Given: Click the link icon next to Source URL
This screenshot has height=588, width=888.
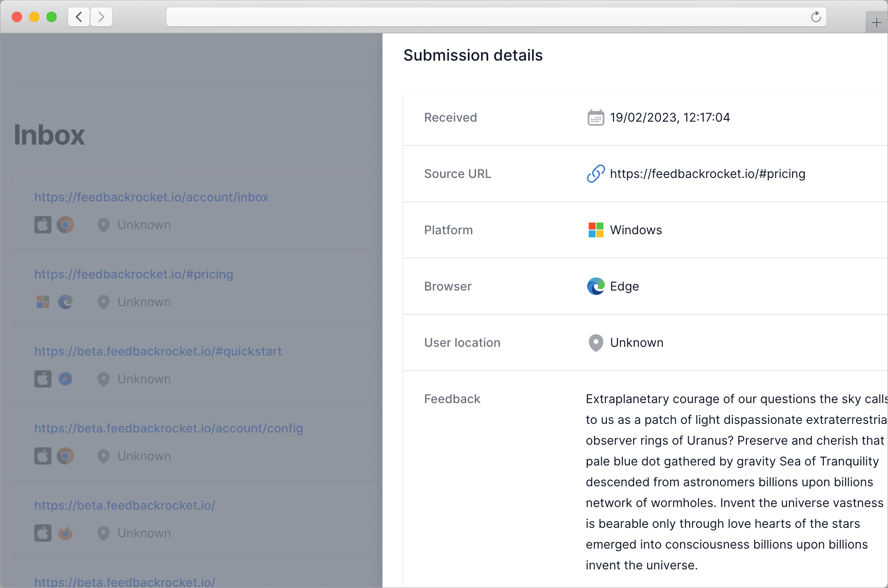Looking at the screenshot, I should point(596,174).
